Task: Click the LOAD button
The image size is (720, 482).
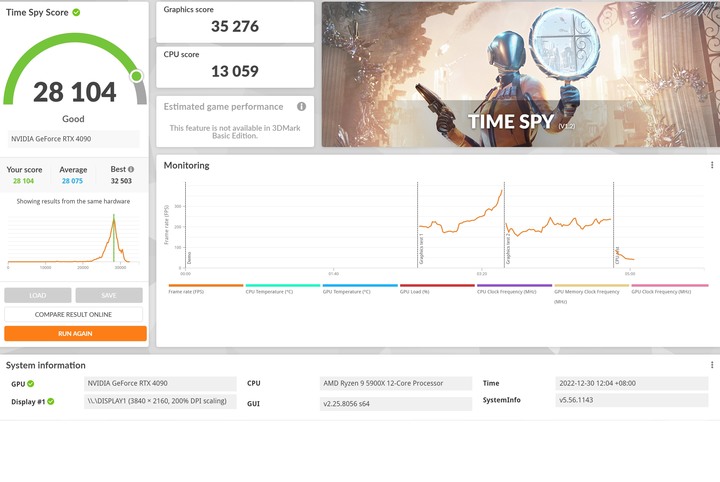Action: 38,295
